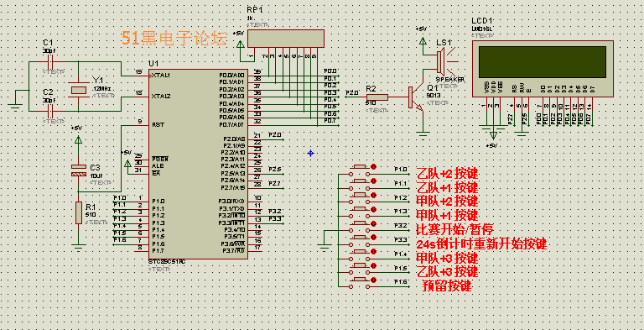Click the 51黑电子论坛 watermark text
This screenshot has height=330, width=644.
pyautogui.click(x=174, y=39)
